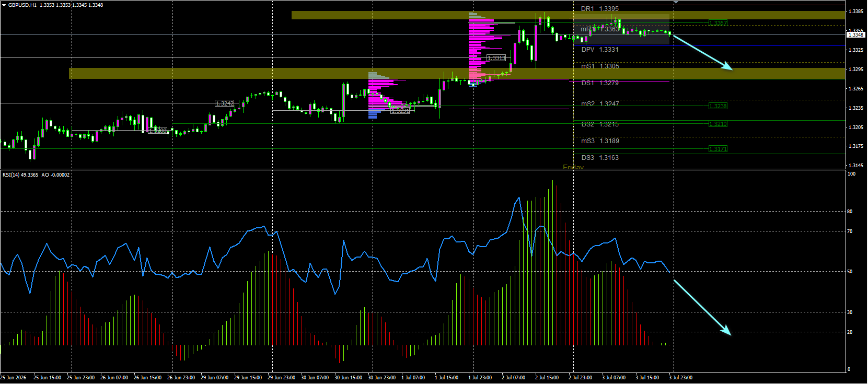Click the green 1.3367 price tag

coord(717,23)
